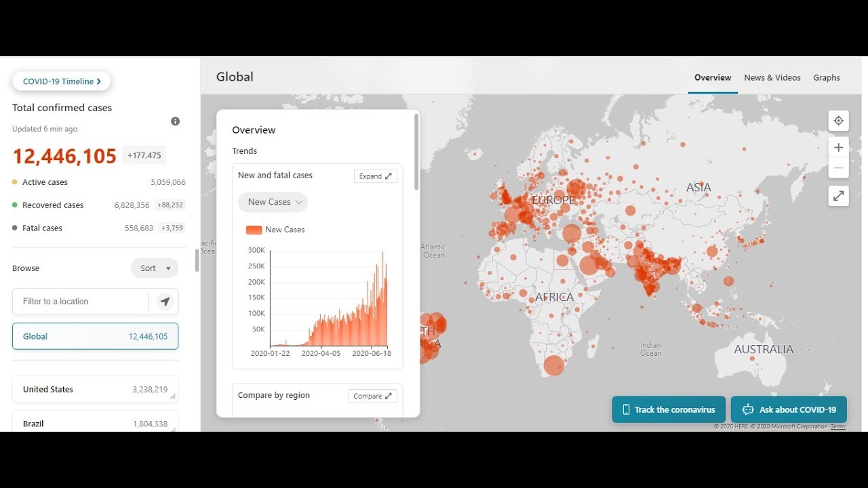The height and width of the screenshot is (488, 868).
Task: Expand the New and fatal cases chart
Action: tap(376, 176)
